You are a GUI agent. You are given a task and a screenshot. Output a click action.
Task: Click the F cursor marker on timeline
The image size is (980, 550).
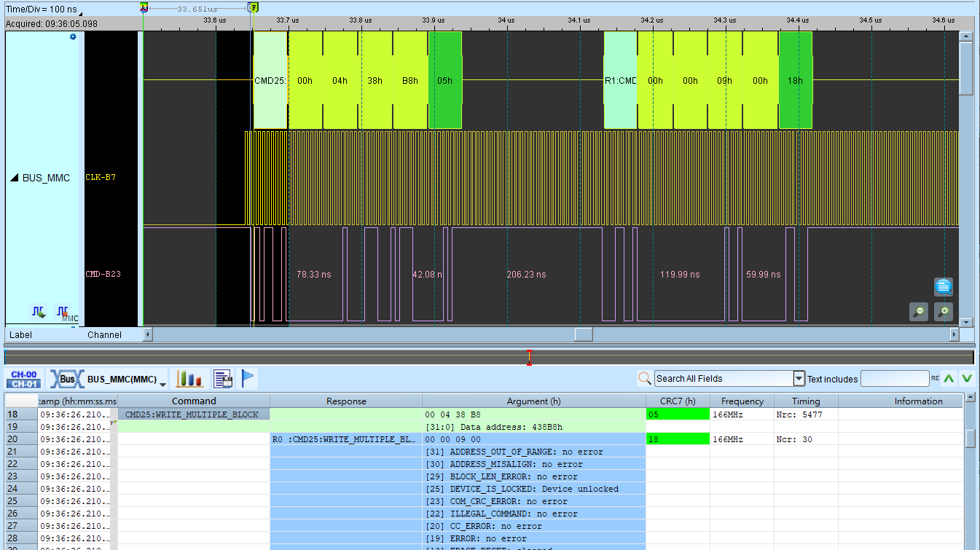(253, 7)
